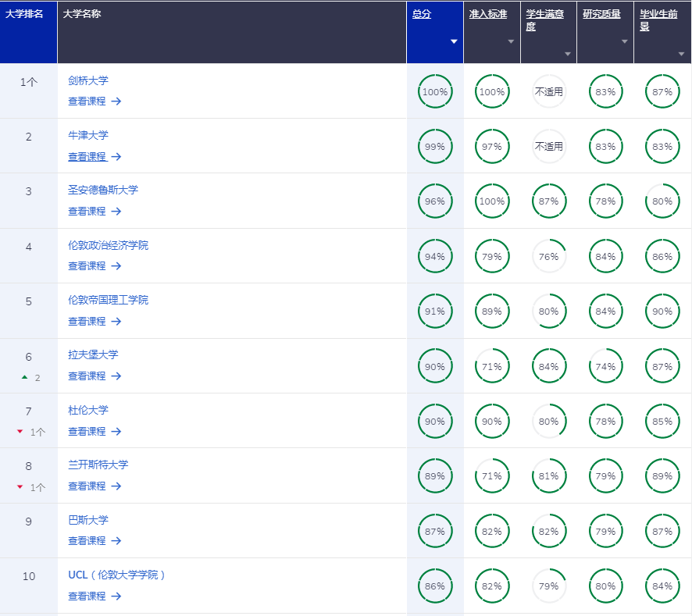The height and width of the screenshot is (616, 692).
Task: Click the 大学排名 column header
Action: (29, 32)
